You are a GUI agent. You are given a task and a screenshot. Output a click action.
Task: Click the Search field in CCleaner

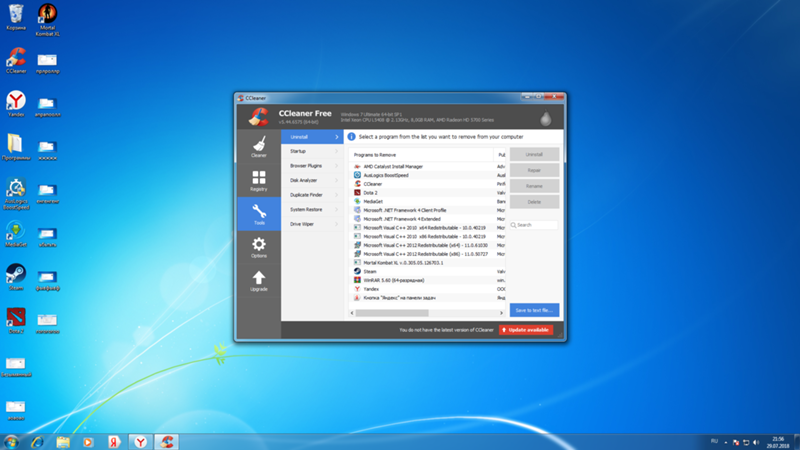(534, 225)
